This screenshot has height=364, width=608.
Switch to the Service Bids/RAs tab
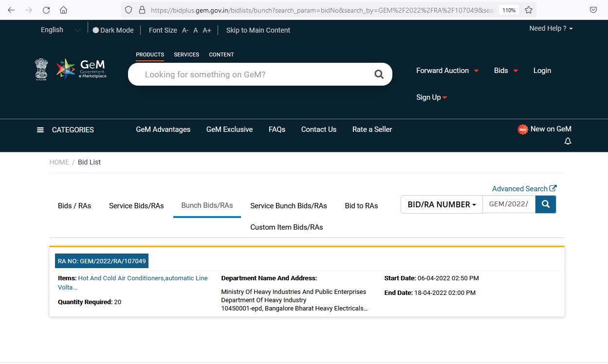[136, 206]
